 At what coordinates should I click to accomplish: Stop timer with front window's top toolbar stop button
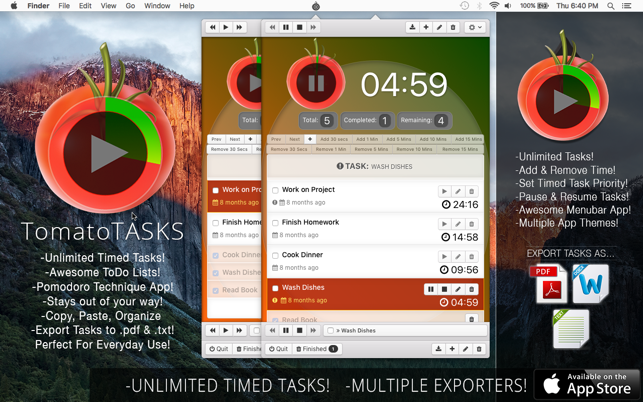tap(299, 27)
